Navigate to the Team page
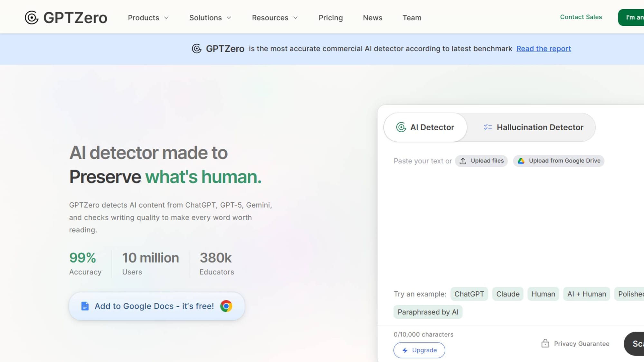Image resolution: width=644 pixels, height=362 pixels. point(412,18)
